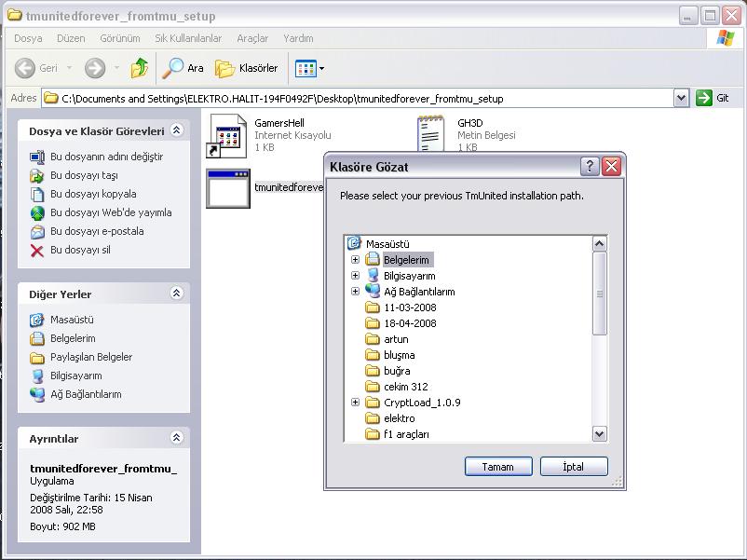The image size is (747, 560).
Task: Click the red X delete icon
Action: (x=37, y=251)
